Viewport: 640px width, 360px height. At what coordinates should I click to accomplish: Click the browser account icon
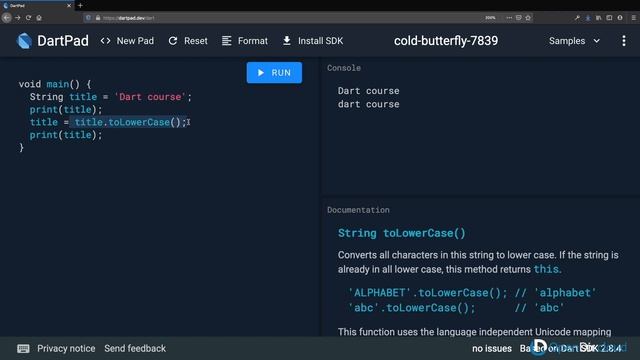(x=620, y=18)
